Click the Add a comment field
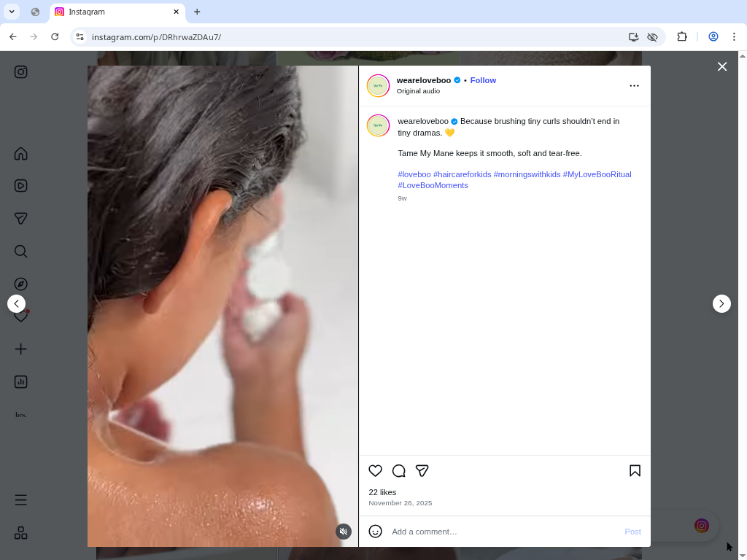 pos(503,532)
